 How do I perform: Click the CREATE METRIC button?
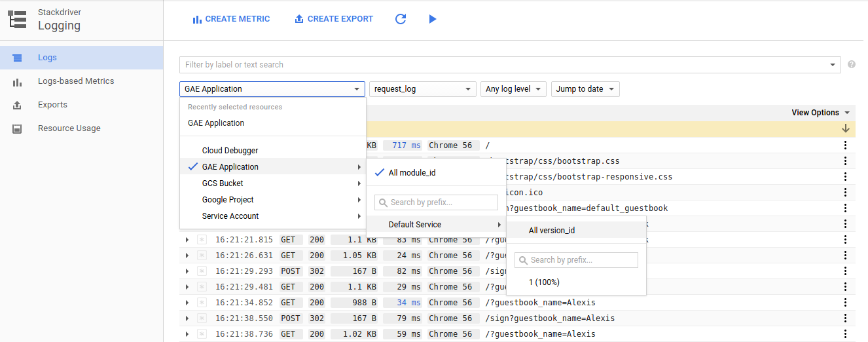tap(231, 19)
